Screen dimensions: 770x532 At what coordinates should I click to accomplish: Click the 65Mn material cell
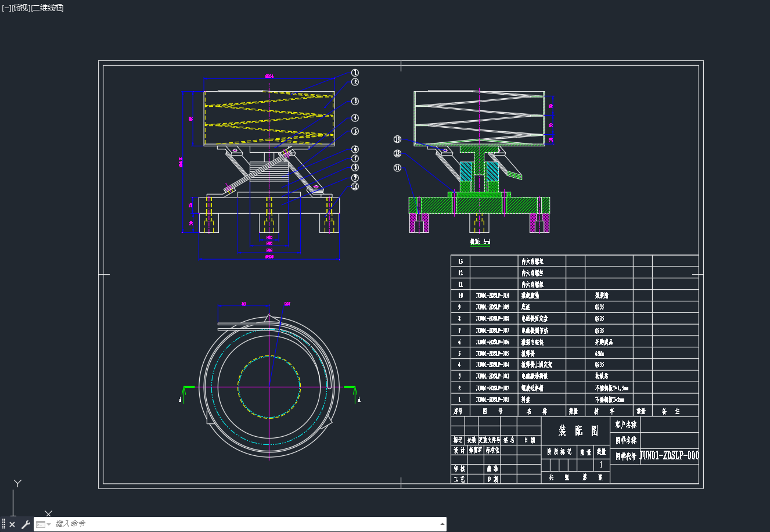click(x=600, y=353)
